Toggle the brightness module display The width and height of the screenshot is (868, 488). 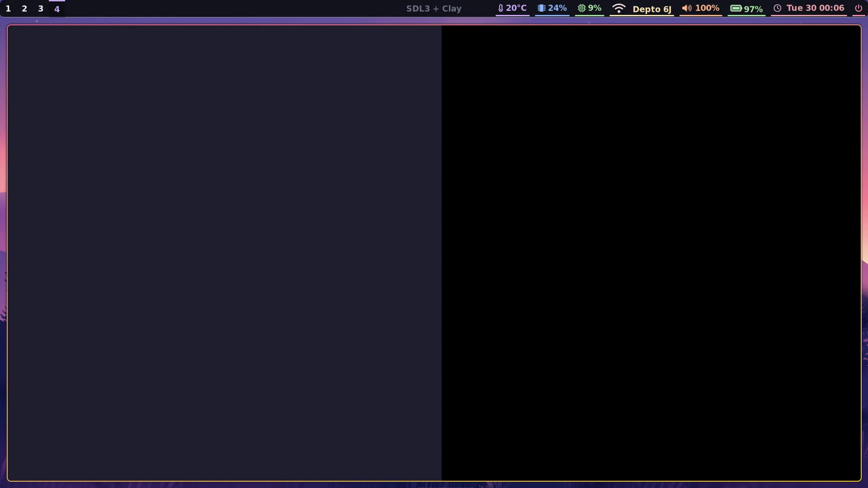pyautogui.click(x=552, y=8)
